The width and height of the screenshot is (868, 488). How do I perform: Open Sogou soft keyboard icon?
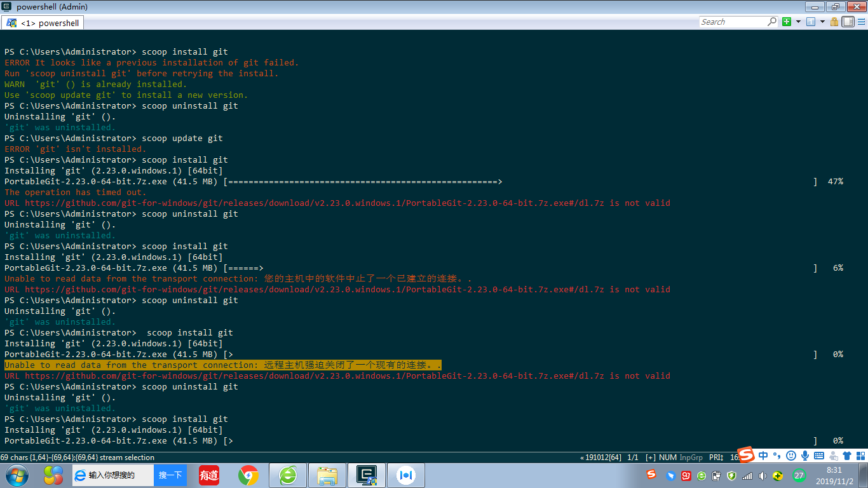click(819, 456)
